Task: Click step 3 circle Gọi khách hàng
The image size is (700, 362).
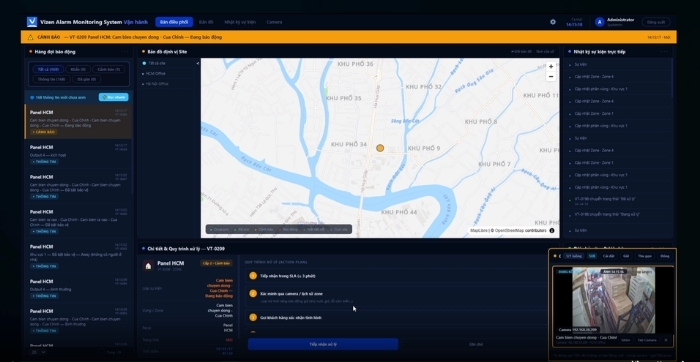Action: 253,318
